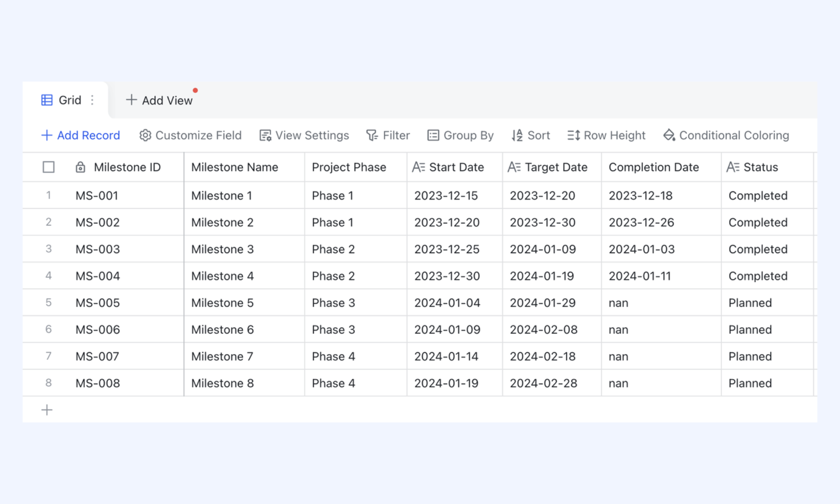The height and width of the screenshot is (504, 840).
Task: Select the MS-002 cell
Action: (127, 222)
